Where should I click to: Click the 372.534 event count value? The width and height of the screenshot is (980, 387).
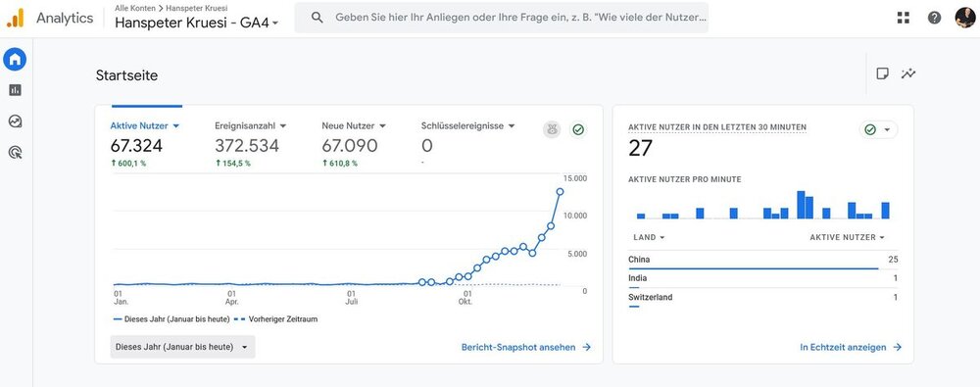pos(247,146)
